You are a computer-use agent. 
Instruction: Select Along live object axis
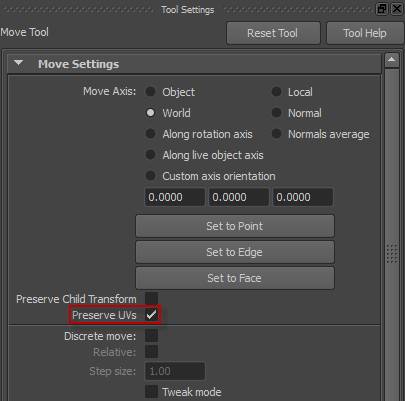(x=150, y=155)
